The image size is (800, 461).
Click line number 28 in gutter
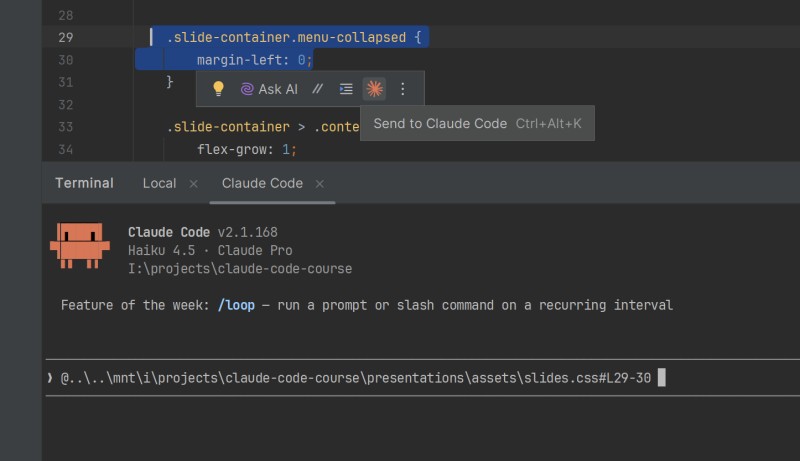[x=65, y=15]
